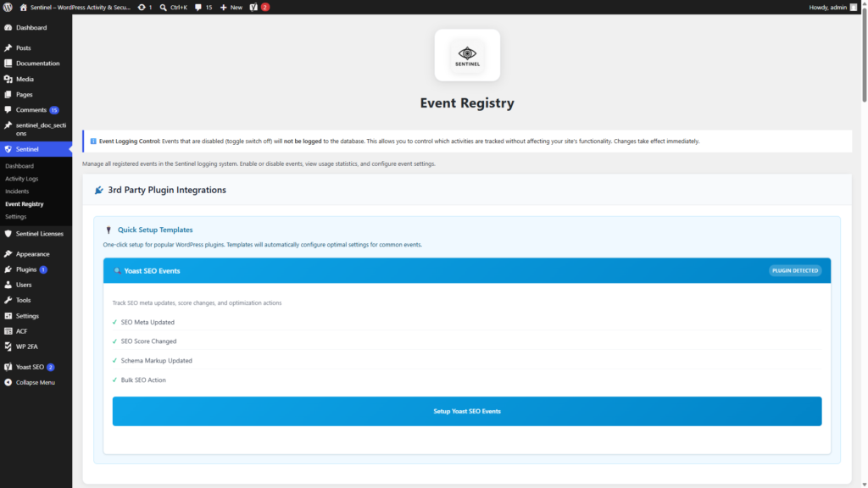Click the Sentinel shield menu item
868x488 pixels.
36,149
